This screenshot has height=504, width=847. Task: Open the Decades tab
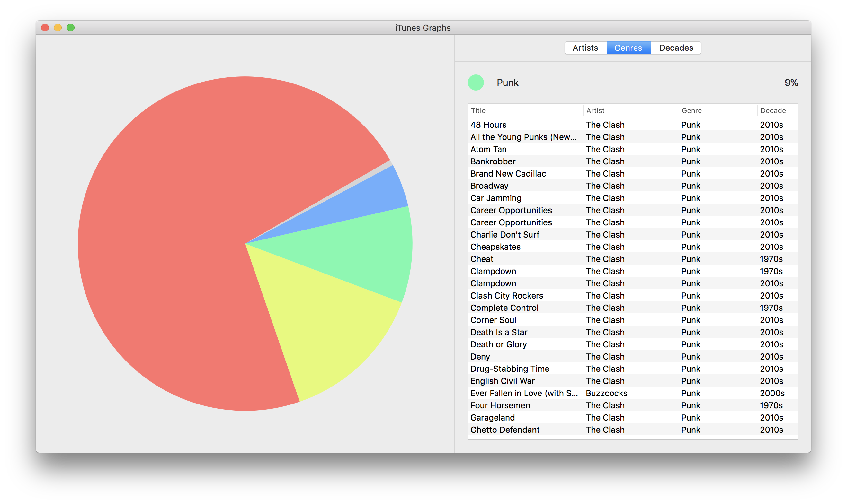(676, 48)
